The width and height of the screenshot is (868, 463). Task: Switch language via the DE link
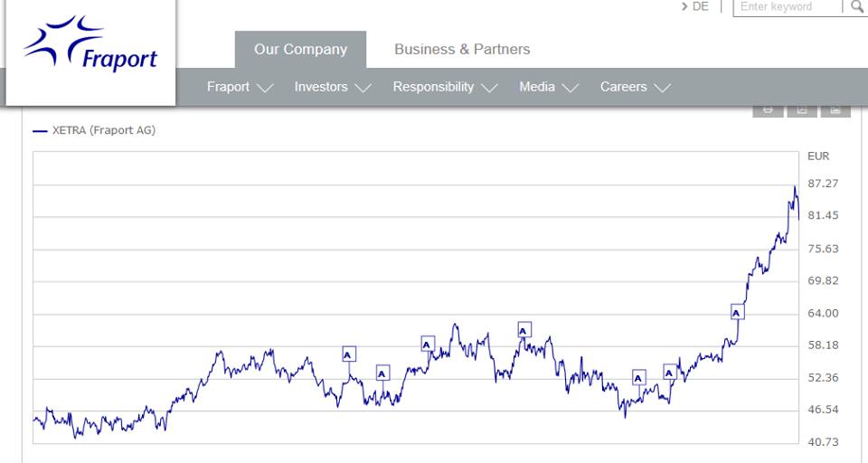coord(696,7)
